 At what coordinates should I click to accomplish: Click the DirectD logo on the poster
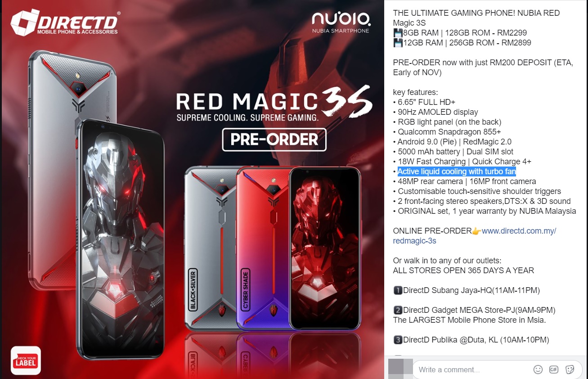(x=65, y=23)
